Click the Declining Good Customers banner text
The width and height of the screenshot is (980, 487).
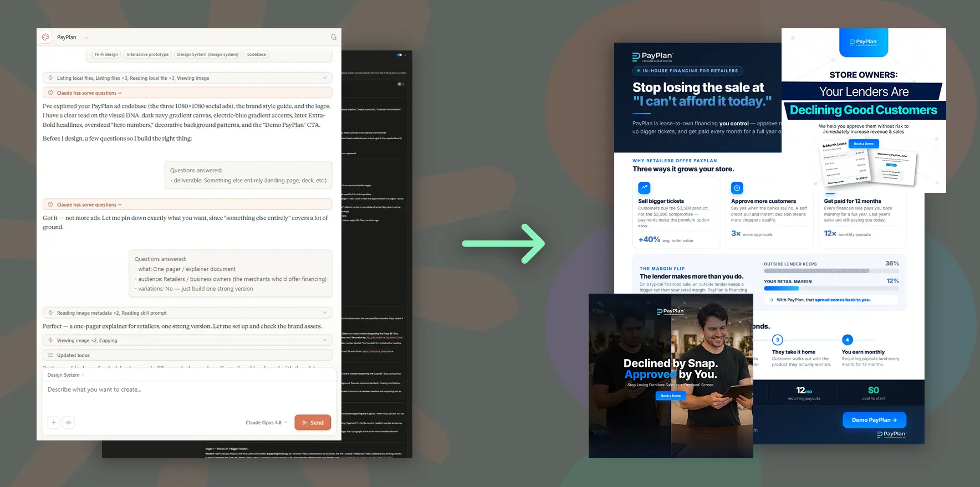click(x=864, y=110)
